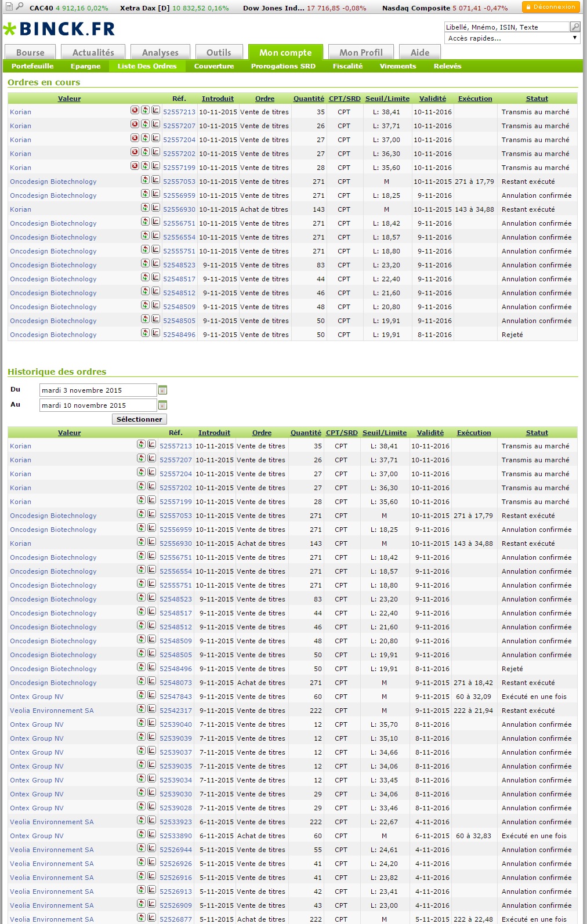Screen dimensions: 587x924
Task: Go to Virements submenu
Action: [398, 66]
